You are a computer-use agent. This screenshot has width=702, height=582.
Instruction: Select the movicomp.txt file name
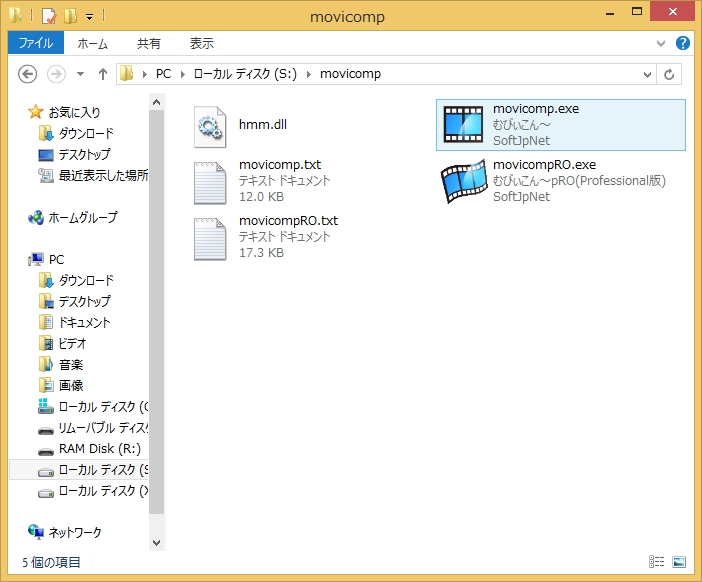[280, 164]
